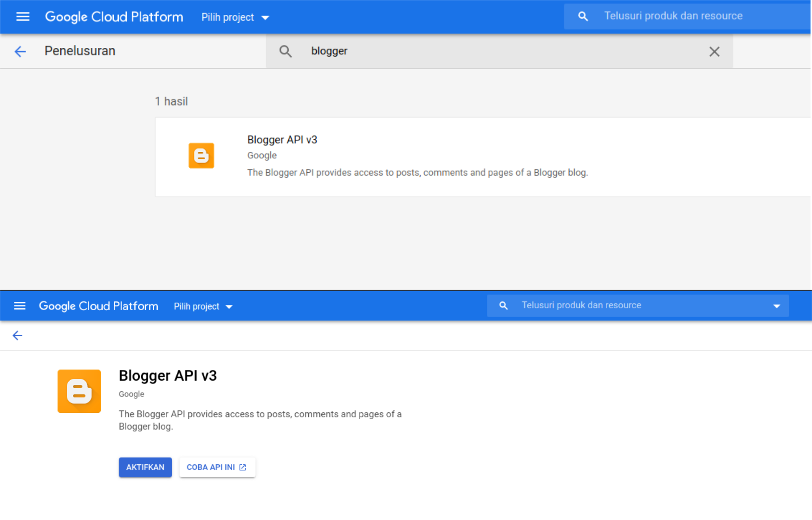Image resolution: width=812 pixels, height=520 pixels.
Task: Click the Coba API Ini button
Action: point(217,467)
